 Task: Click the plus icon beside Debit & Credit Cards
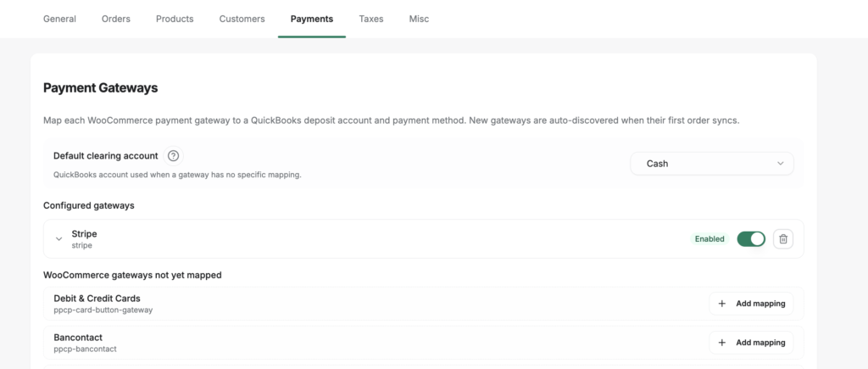722,304
